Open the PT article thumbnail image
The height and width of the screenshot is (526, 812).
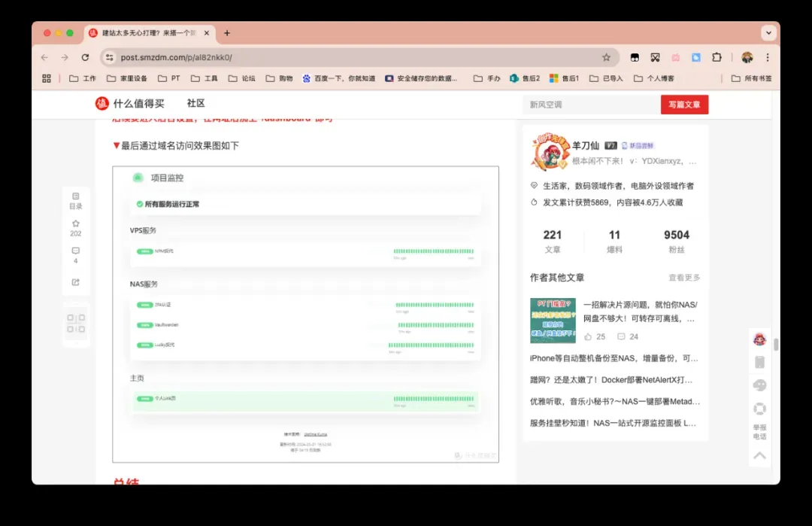pyautogui.click(x=553, y=321)
